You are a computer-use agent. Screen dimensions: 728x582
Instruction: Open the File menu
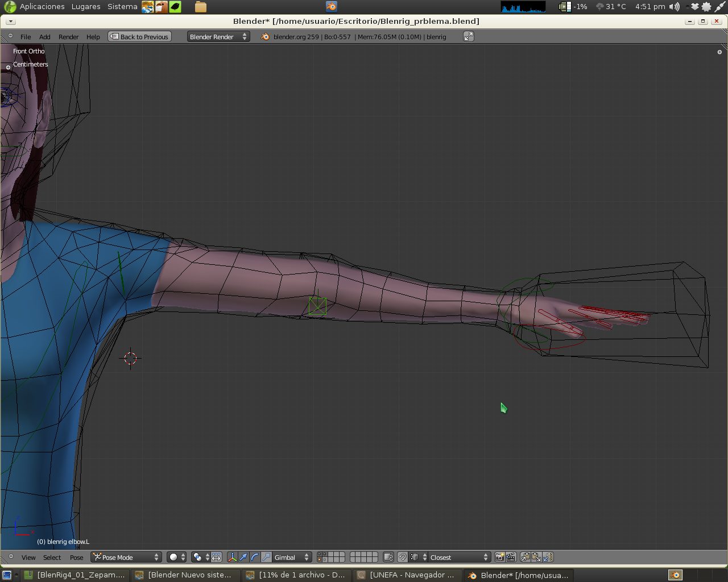tap(26, 36)
